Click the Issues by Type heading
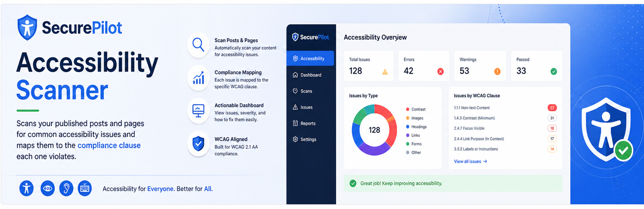 pos(363,96)
